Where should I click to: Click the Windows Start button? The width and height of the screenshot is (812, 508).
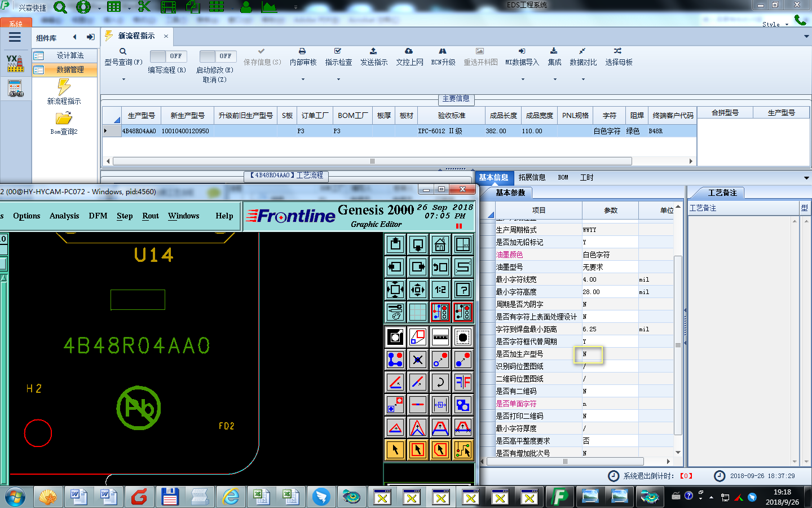click(x=16, y=497)
